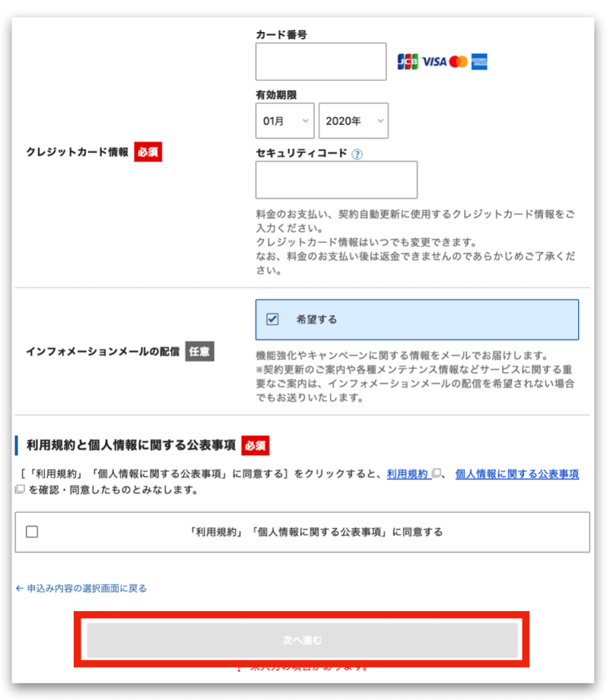Image resolution: width=610 pixels, height=700 pixels.
Task: Click external-link icon before を確認・同意 text
Action: pos(20,489)
